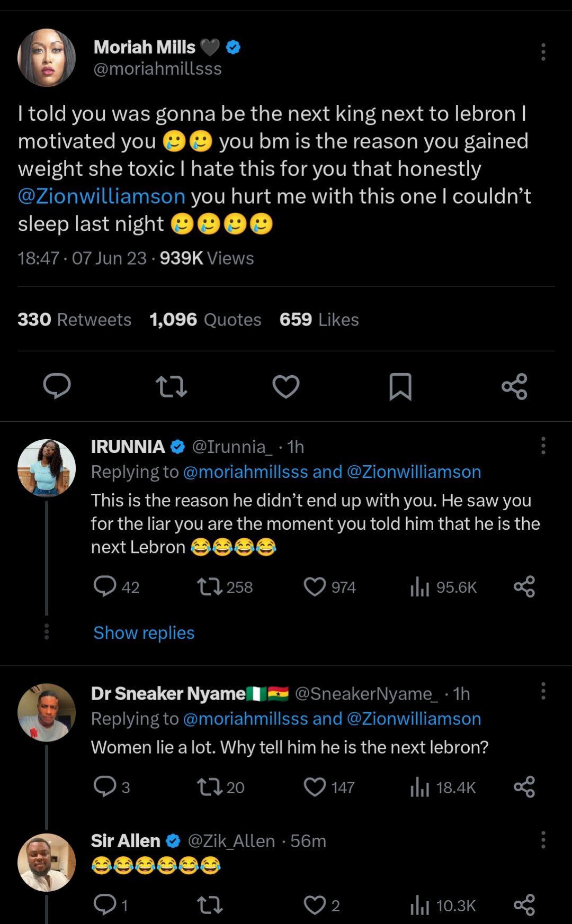
Task: Like Moriah Mills' main tweet
Action: tap(286, 386)
